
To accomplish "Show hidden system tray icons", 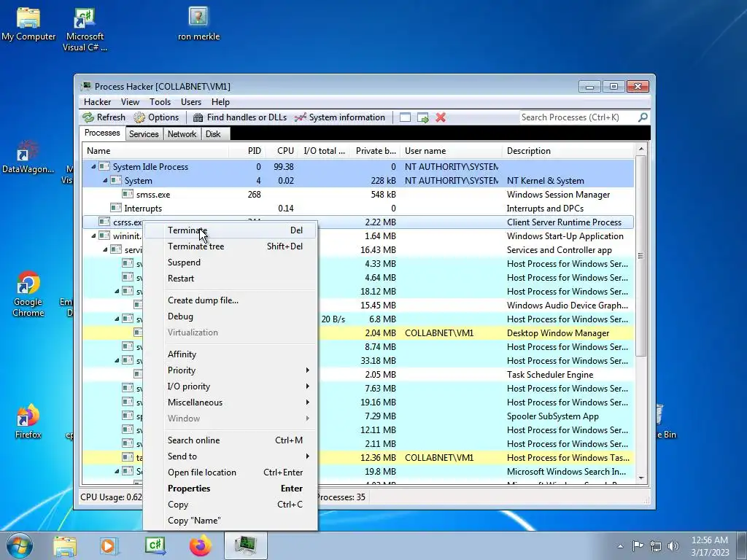I will tap(620, 546).
